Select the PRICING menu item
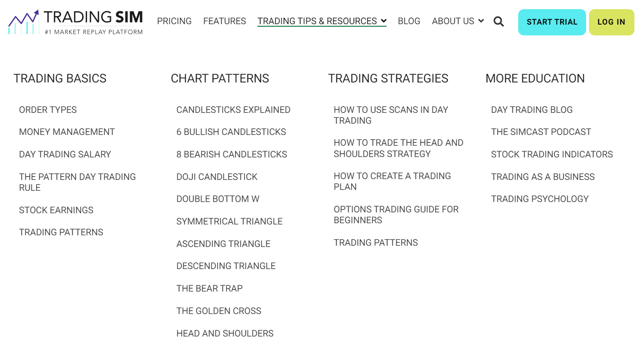This screenshot has width=644, height=349. tap(174, 21)
